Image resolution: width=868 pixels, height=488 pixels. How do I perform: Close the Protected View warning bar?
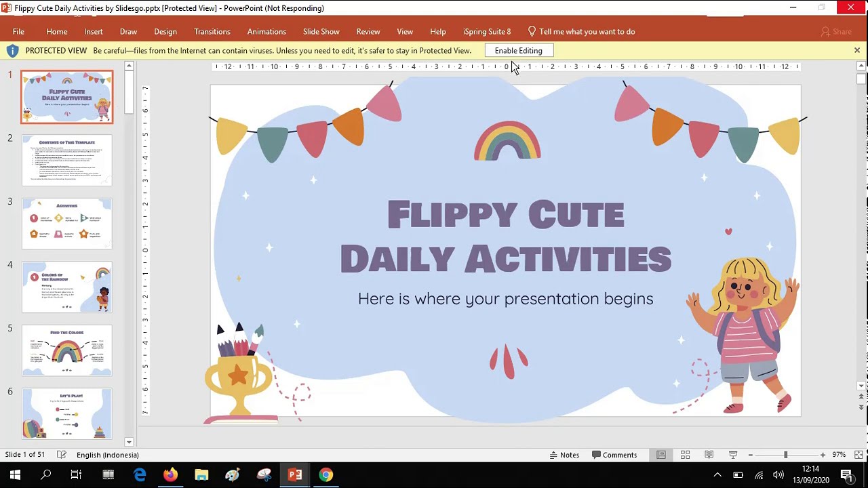coord(857,51)
